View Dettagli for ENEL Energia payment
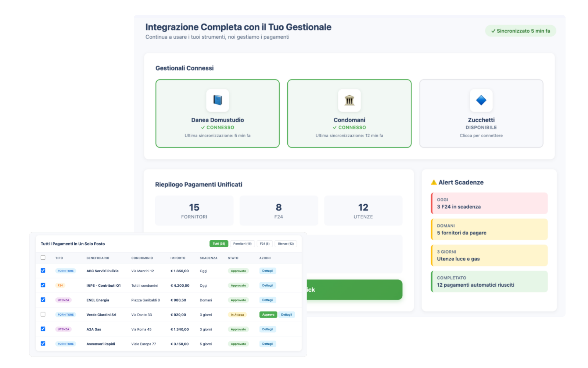This screenshot has width=588, height=368. [x=268, y=300]
